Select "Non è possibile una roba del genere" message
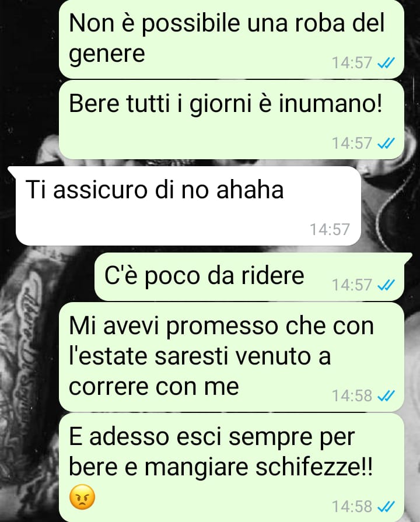420x522 pixels. point(232,39)
